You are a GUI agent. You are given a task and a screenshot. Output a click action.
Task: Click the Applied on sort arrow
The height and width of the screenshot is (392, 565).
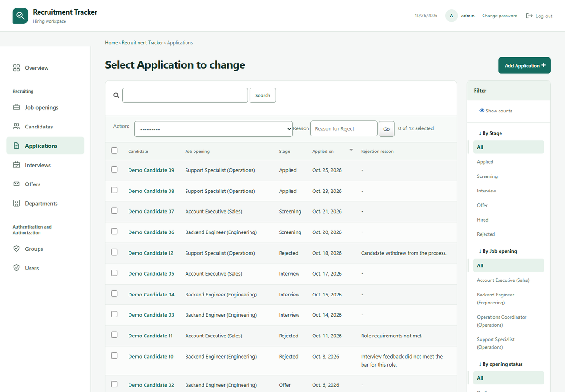click(x=351, y=150)
